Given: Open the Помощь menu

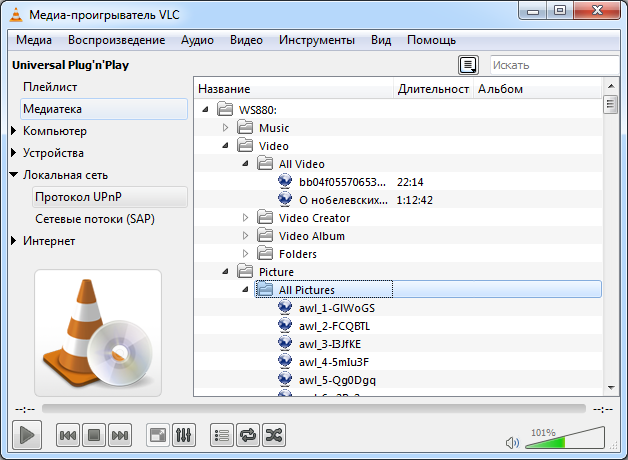Looking at the screenshot, I should [431, 40].
